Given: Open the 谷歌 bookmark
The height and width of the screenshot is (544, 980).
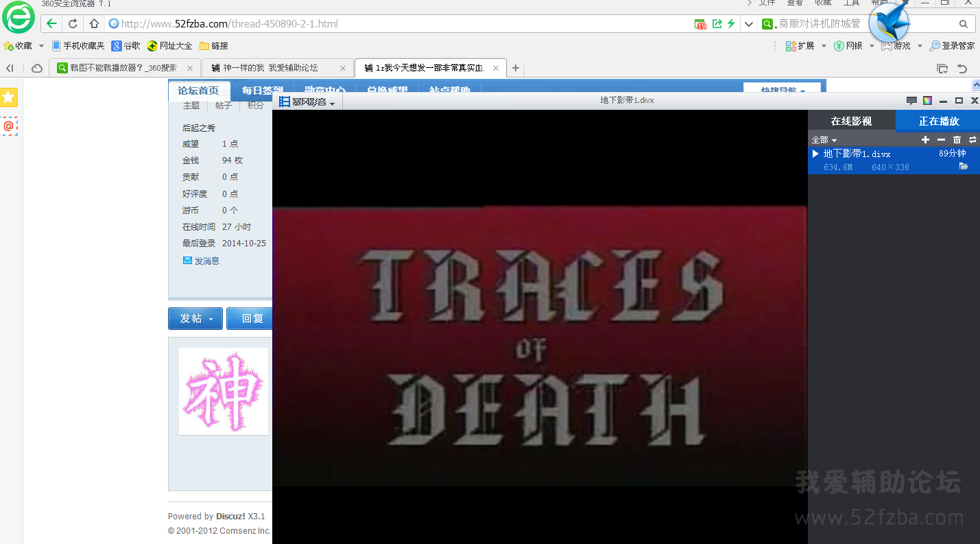Looking at the screenshot, I should pos(126,46).
